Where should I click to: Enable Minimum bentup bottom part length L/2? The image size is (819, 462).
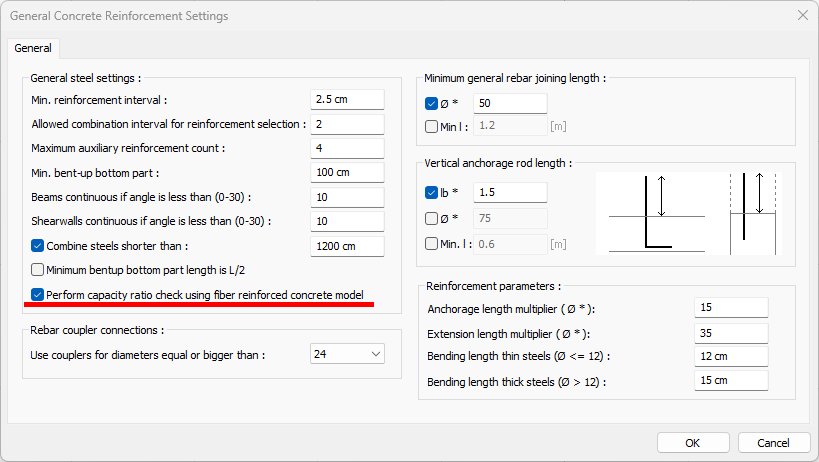click(38, 269)
